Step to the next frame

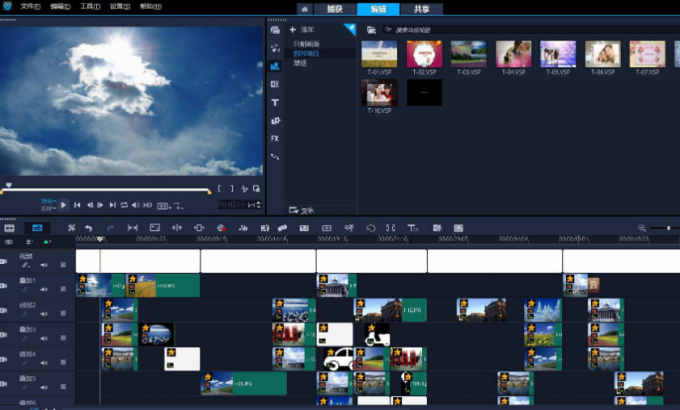(x=101, y=205)
